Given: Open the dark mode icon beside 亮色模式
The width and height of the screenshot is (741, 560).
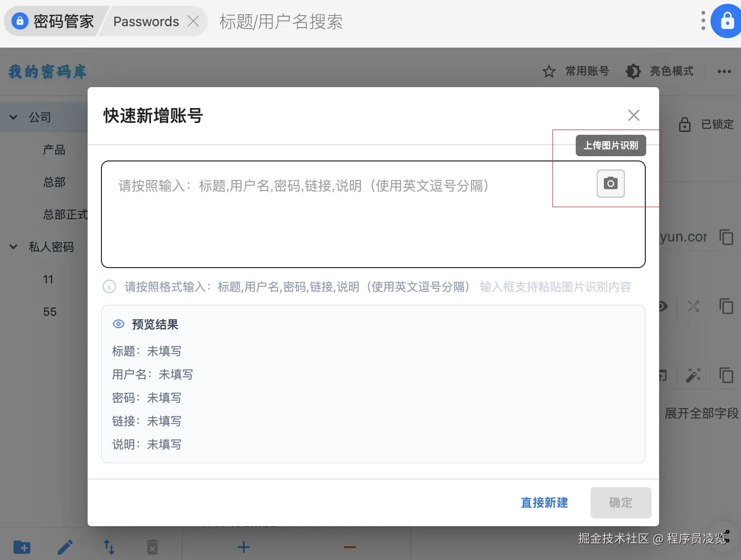Looking at the screenshot, I should pyautogui.click(x=633, y=71).
